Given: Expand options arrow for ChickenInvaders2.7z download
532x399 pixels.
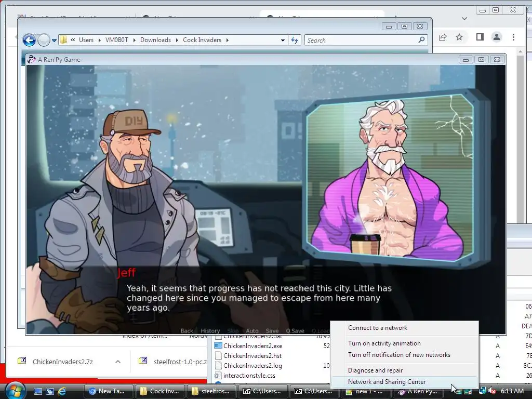Looking at the screenshot, I should (x=118, y=362).
